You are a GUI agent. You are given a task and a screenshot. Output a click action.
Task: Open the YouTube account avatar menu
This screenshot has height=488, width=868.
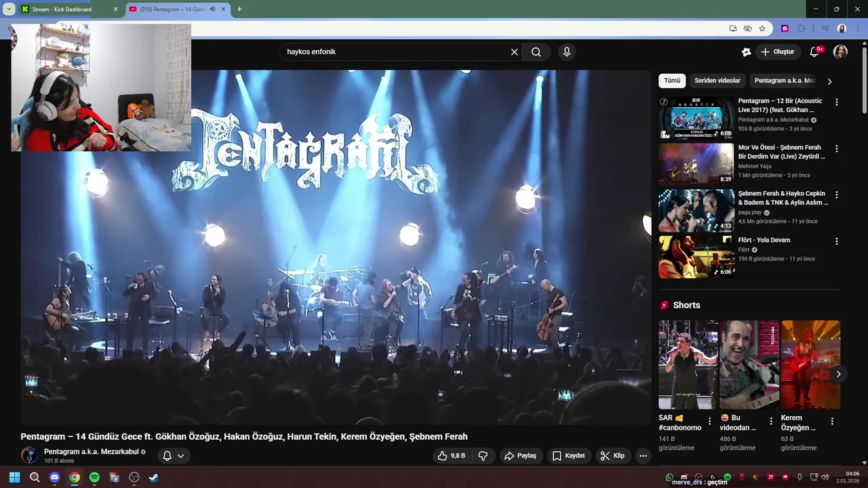coord(840,52)
